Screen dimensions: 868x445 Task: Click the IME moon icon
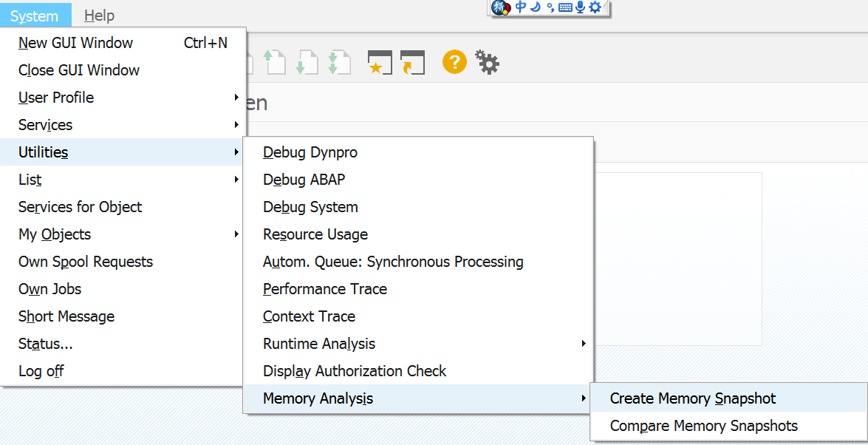tap(536, 7)
